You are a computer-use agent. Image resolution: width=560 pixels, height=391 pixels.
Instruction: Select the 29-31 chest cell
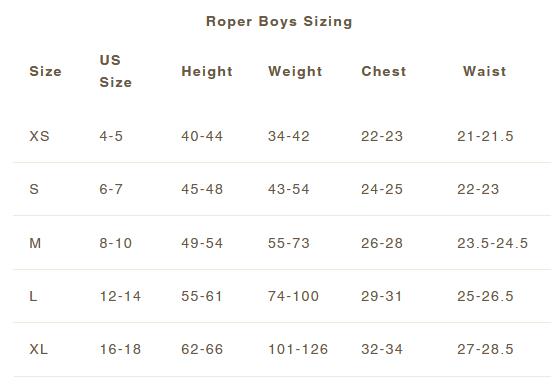point(381,296)
